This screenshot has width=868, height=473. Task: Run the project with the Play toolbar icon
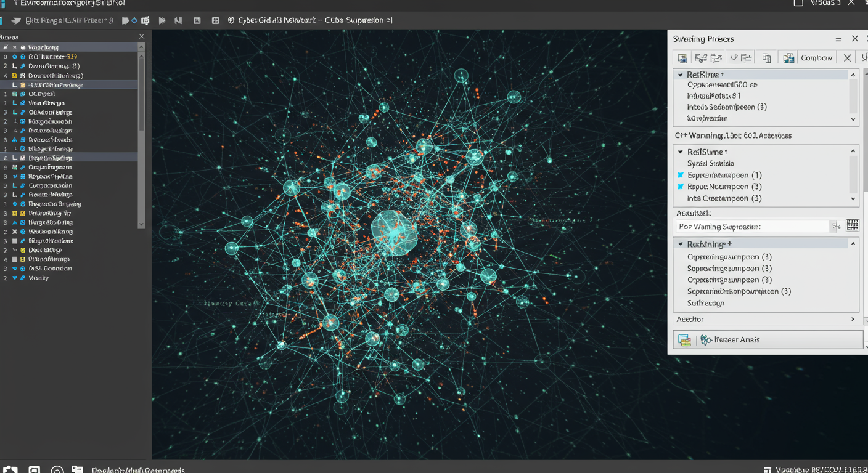coord(162,20)
